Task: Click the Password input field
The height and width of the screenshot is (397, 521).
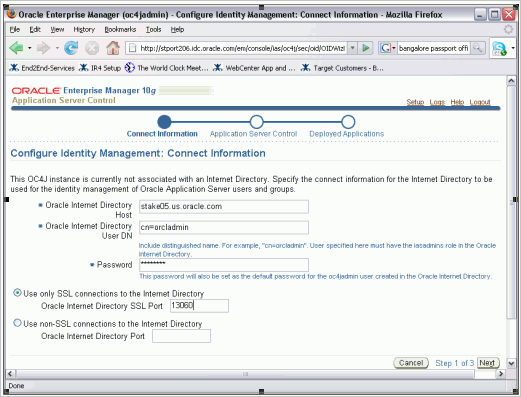Action: (x=224, y=265)
